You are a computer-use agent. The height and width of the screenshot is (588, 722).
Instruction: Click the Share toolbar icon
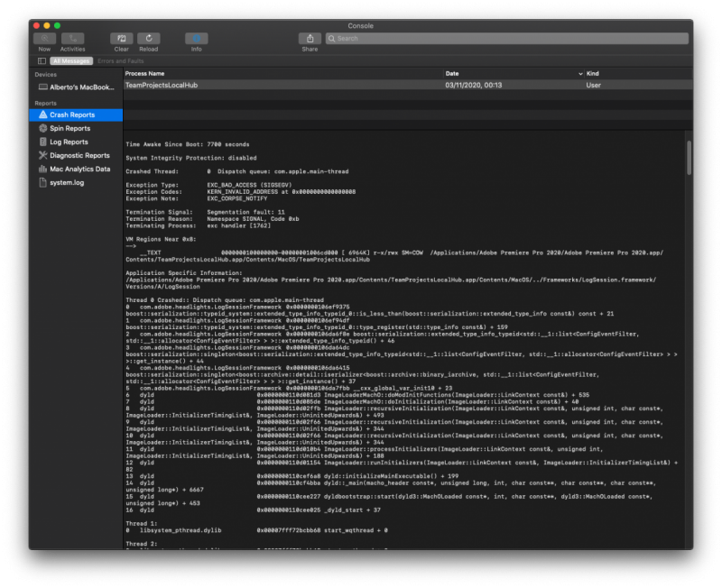click(x=310, y=39)
